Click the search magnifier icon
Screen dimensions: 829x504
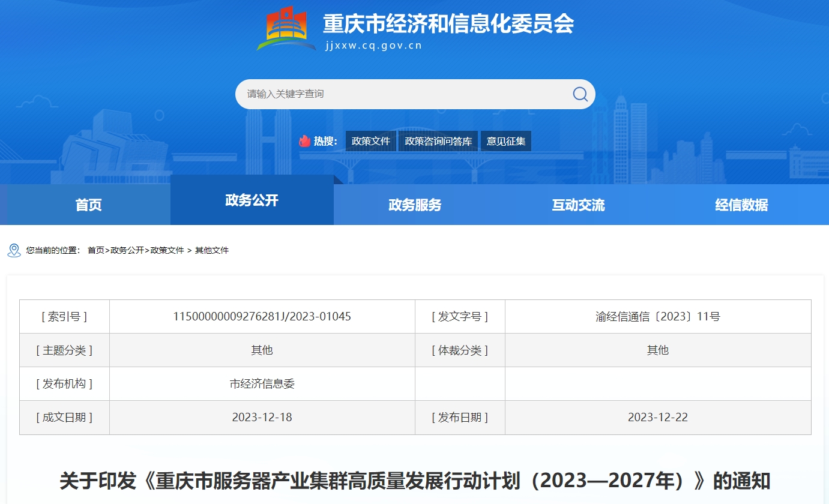580,94
